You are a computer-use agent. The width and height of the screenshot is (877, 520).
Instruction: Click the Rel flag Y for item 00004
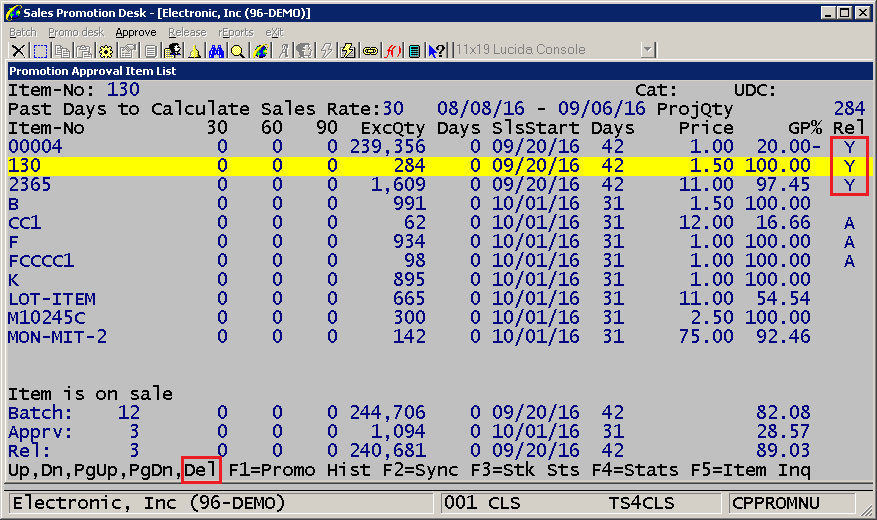pos(850,147)
